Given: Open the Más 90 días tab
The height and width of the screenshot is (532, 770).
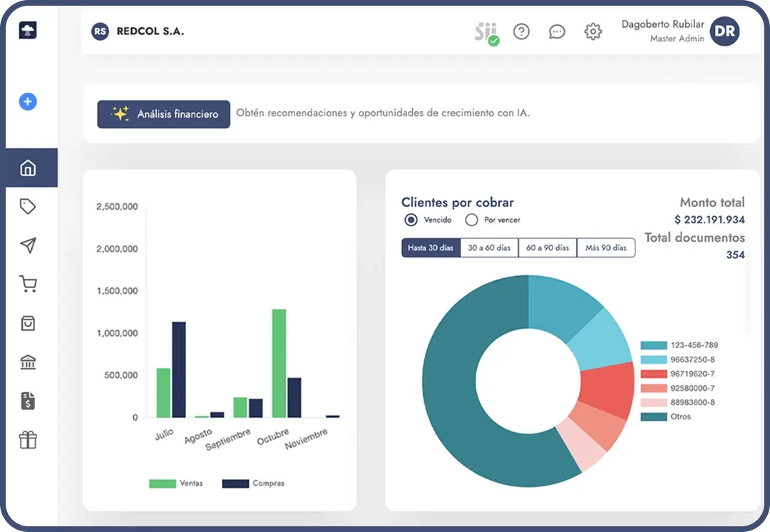Looking at the screenshot, I should tap(606, 247).
